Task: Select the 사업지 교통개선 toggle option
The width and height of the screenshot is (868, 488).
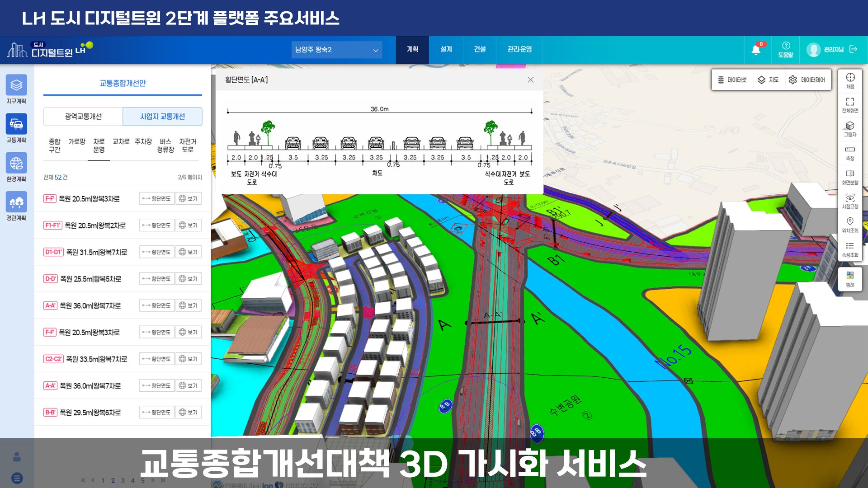Action: (x=162, y=117)
